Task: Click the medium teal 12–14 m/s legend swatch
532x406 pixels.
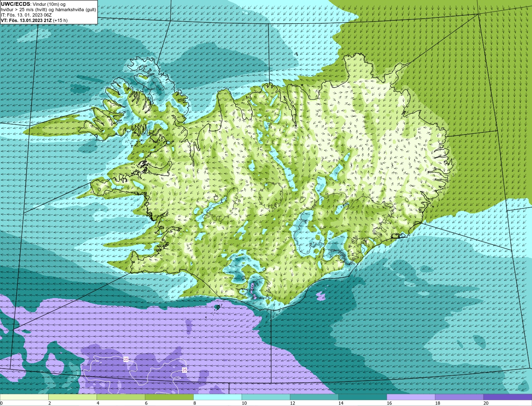Action: [x=314, y=397]
